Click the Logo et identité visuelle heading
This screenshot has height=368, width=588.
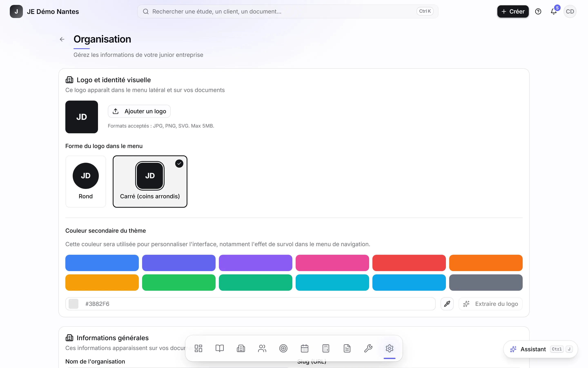click(114, 80)
